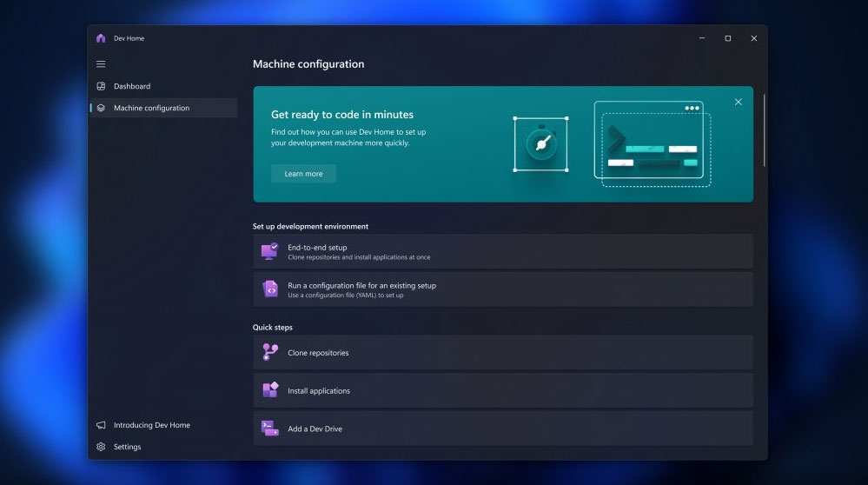Select Machine configuration in the sidebar
This screenshot has height=485, width=868.
(164, 108)
